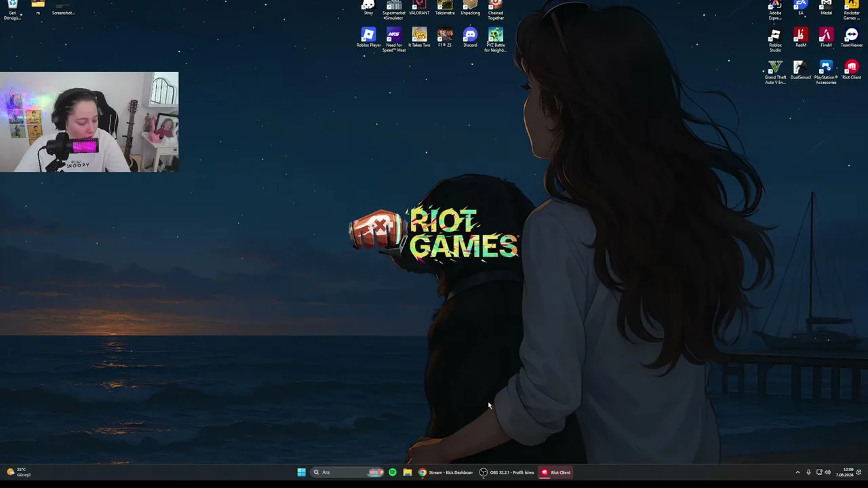
Task: Click the F1 25 desktop icon
Action: pos(445,38)
